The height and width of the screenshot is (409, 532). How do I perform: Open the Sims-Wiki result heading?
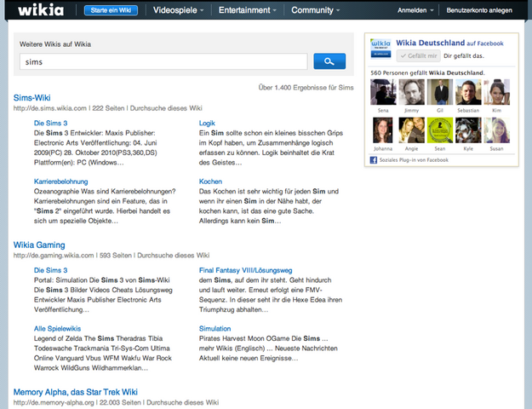31,98
